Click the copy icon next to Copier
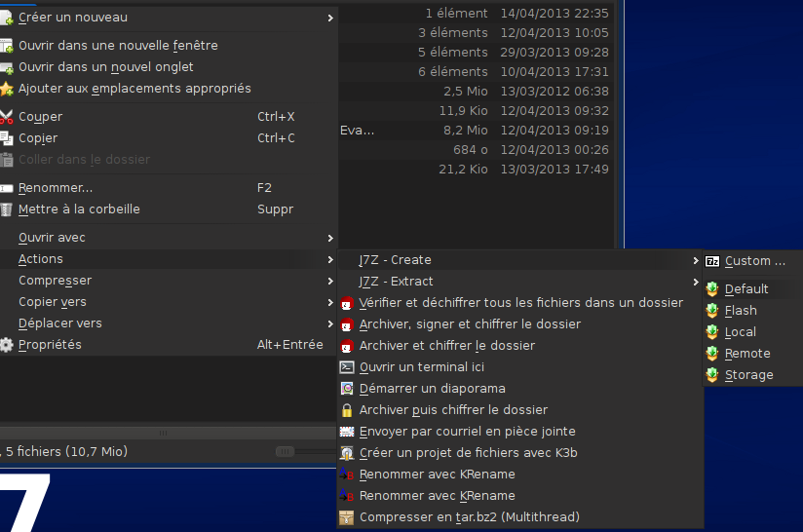The height and width of the screenshot is (532, 803). pyautogui.click(x=6, y=138)
